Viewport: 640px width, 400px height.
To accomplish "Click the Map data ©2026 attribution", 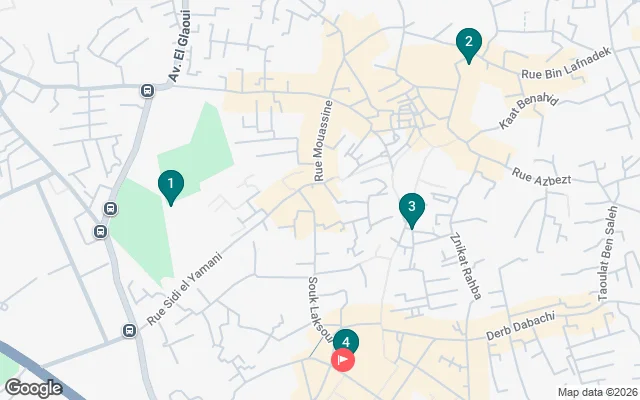I will (x=598, y=393).
